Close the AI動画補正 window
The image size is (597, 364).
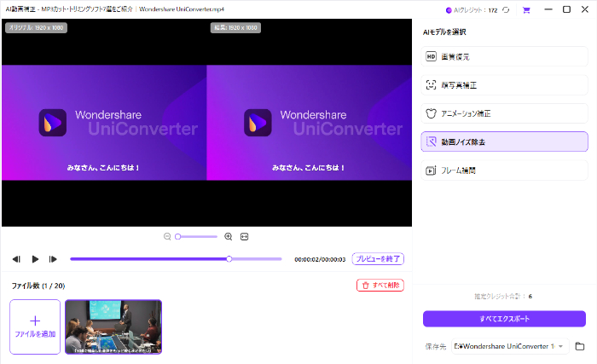(x=585, y=9)
